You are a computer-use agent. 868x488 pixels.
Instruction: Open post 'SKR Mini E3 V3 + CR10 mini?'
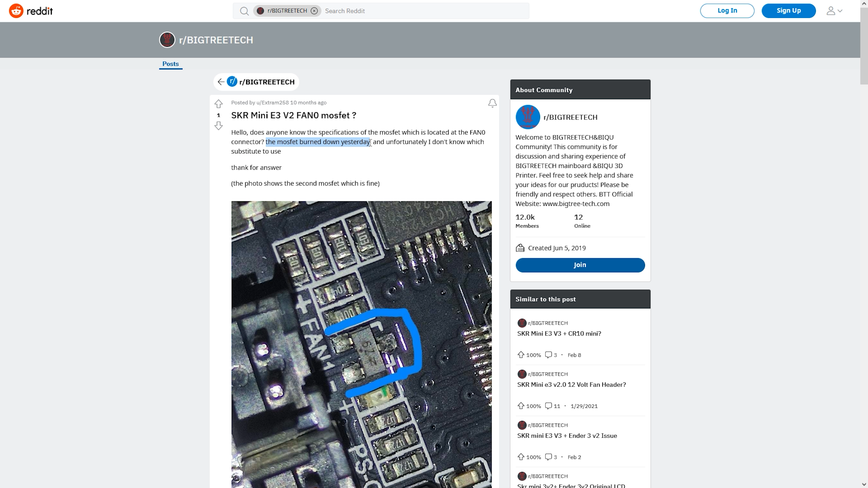point(559,334)
